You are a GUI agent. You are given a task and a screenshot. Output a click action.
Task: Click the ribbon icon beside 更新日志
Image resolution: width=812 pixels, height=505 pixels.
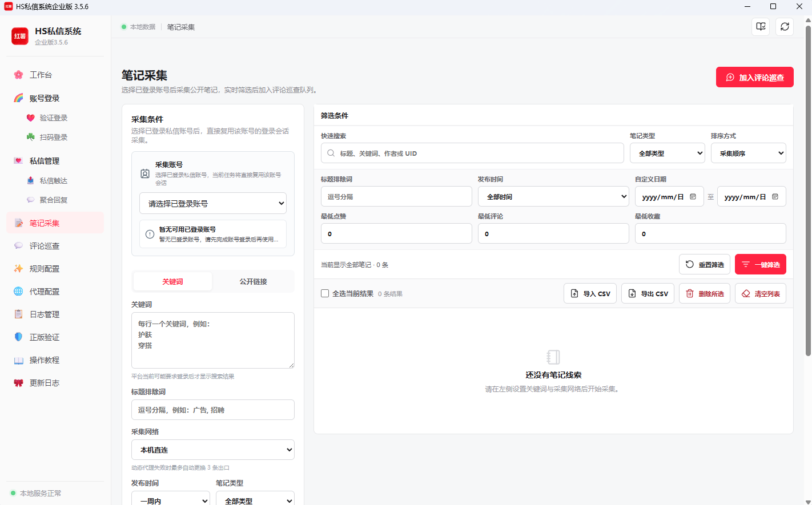click(x=18, y=383)
